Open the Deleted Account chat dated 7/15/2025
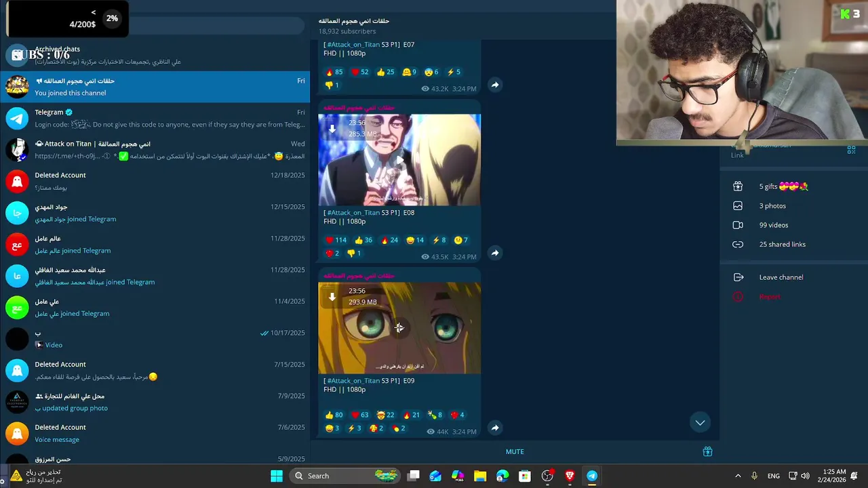 (x=155, y=370)
